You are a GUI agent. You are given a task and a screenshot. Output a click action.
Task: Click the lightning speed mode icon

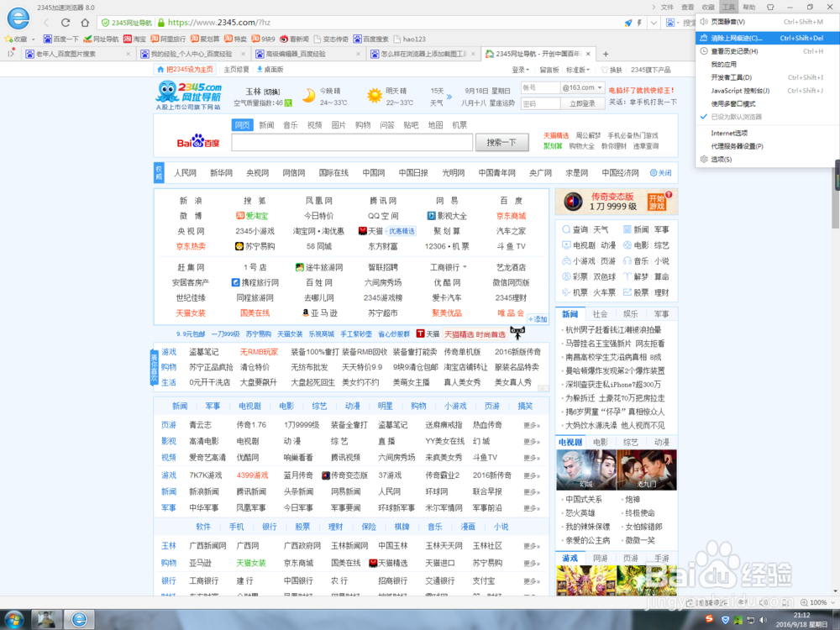click(x=639, y=23)
